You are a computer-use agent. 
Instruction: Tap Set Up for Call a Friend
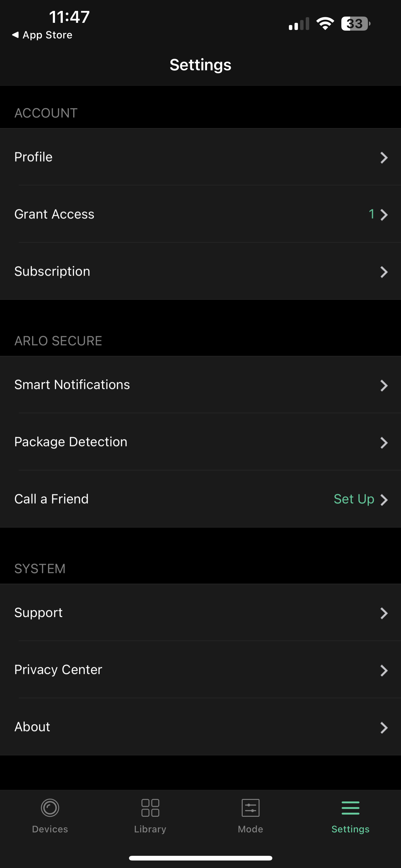(x=354, y=499)
